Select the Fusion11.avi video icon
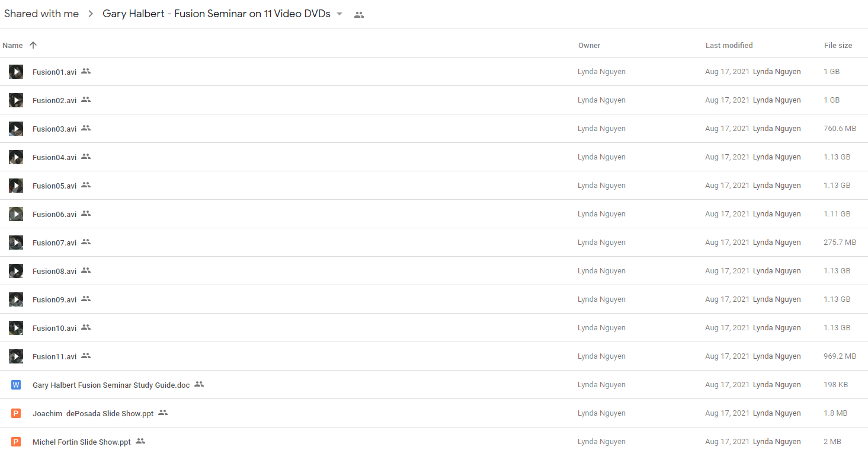Viewport: 868px width, 453px height. coord(16,356)
